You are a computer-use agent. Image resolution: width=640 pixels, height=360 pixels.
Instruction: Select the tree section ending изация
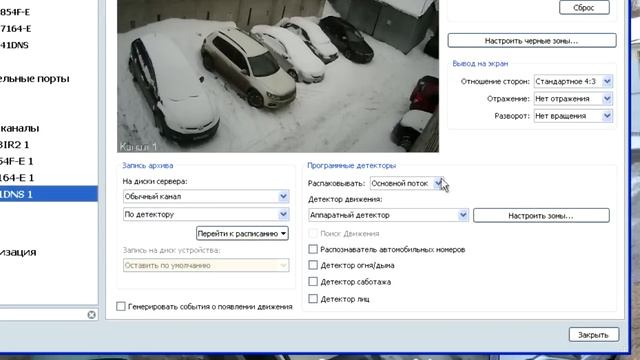[18, 252]
